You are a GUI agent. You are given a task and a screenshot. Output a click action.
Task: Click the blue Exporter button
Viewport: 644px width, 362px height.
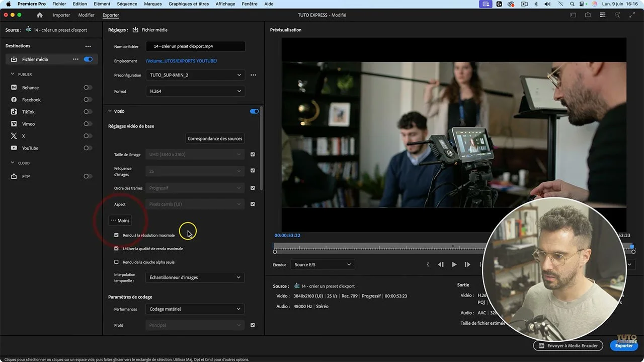[624, 345]
